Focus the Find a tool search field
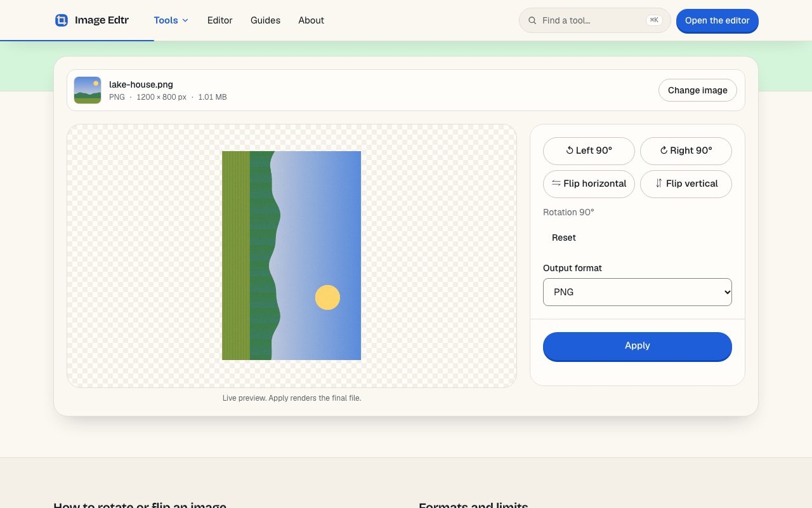Screen dimensions: 812x508 coord(594,20)
